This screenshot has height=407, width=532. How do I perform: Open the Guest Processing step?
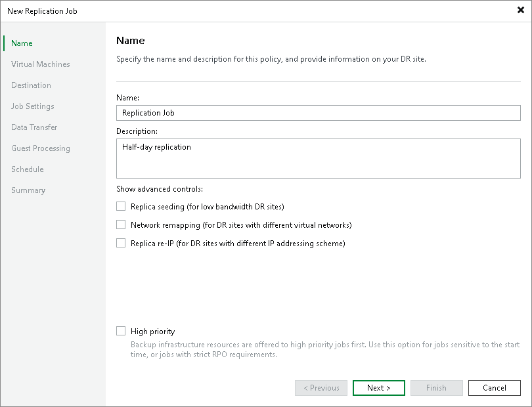(40, 148)
